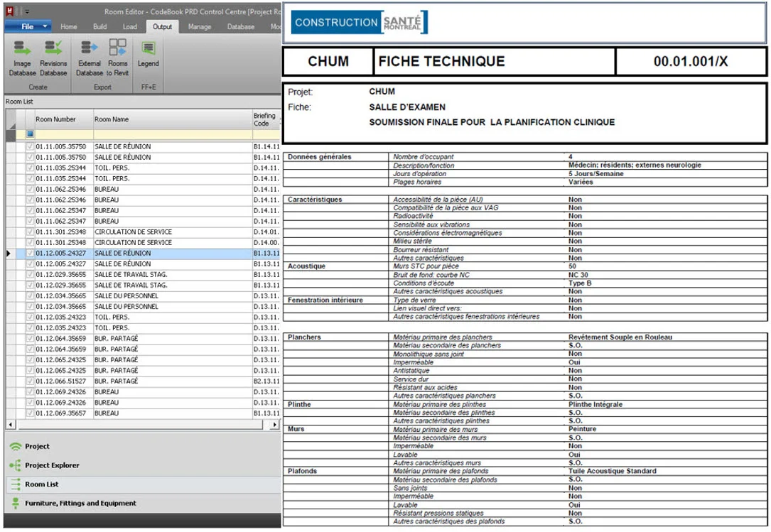Image resolution: width=771 pixels, height=532 pixels.
Task: Click 'Tuile Acoustique Standard' ceiling value
Action: click(x=612, y=471)
